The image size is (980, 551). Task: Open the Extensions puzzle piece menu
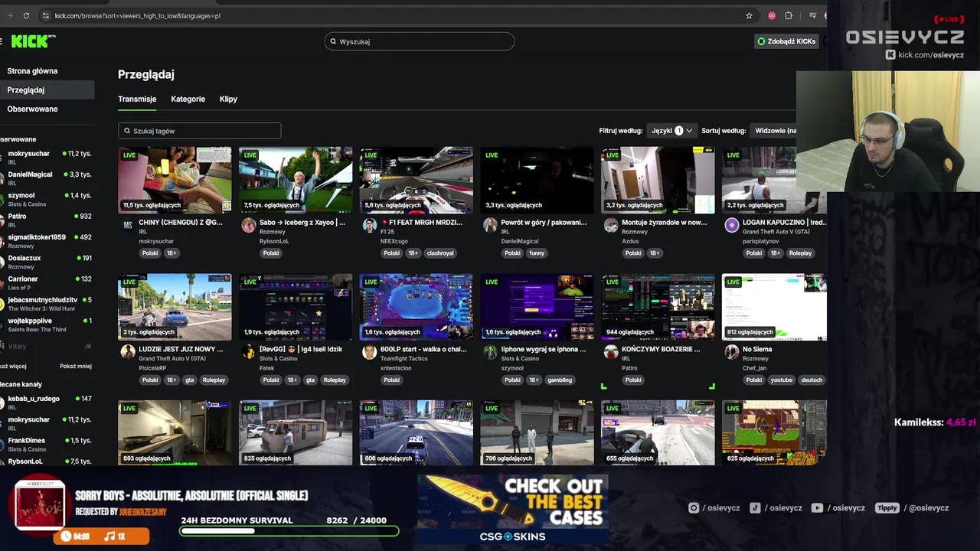tap(789, 15)
